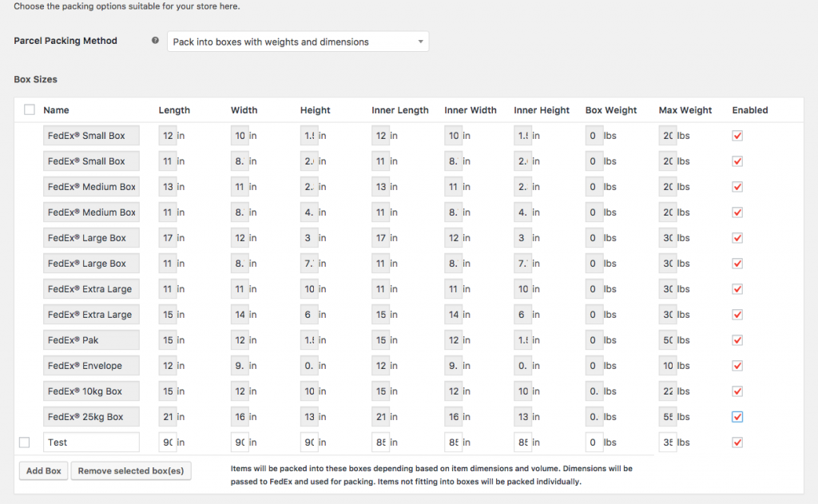
Task: Uncheck Enabled for first FedEx Small Box
Action: (x=737, y=136)
